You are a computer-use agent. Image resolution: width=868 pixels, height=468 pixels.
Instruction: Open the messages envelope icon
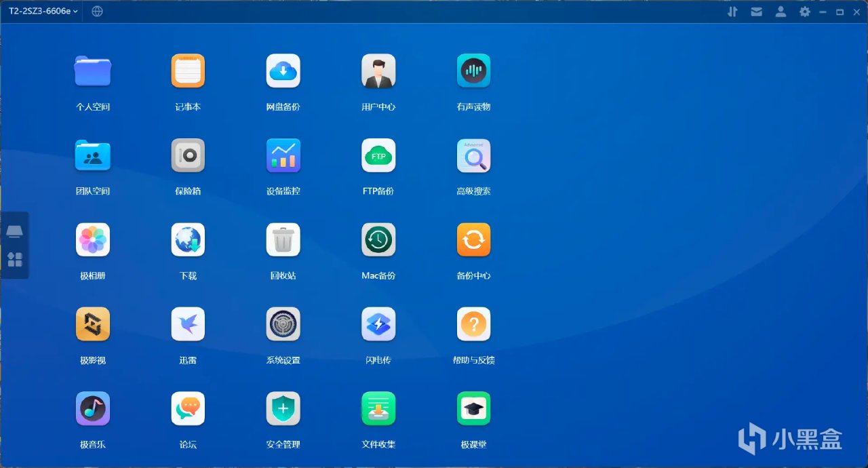(x=756, y=12)
